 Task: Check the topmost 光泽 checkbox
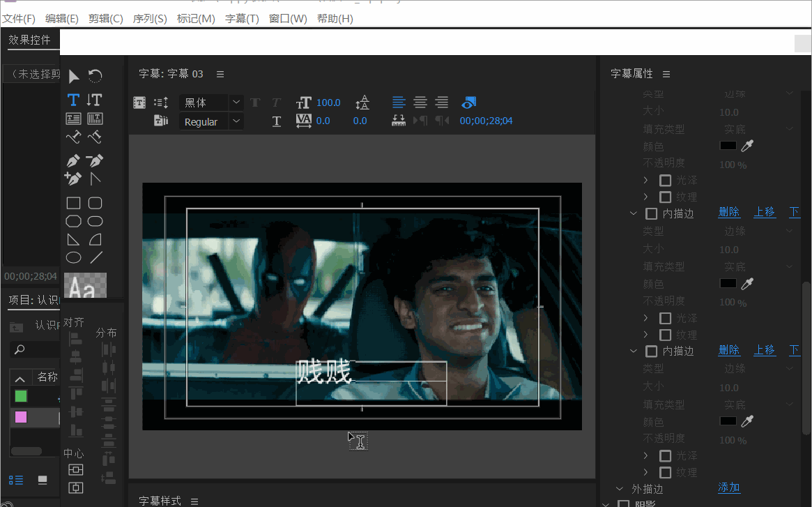pyautogui.click(x=666, y=181)
